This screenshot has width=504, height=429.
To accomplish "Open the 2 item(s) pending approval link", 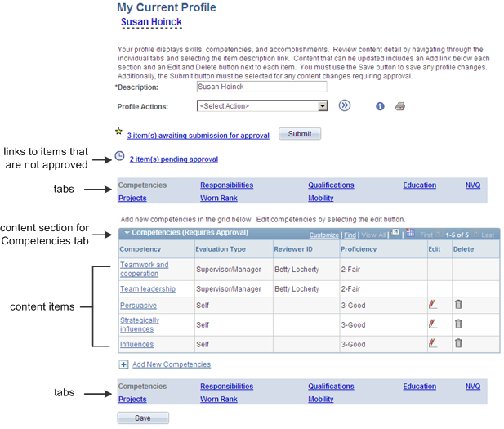I will coord(173,159).
